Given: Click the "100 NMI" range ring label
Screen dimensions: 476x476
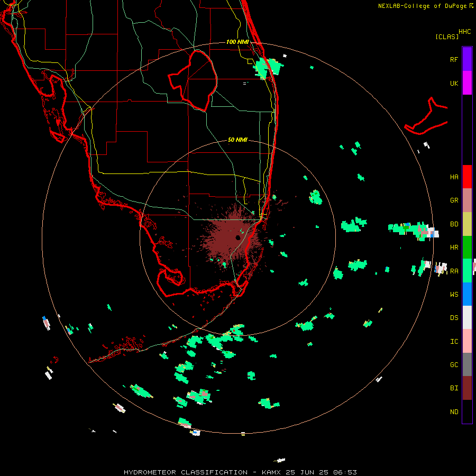Looking at the screenshot, I should pos(237,42).
